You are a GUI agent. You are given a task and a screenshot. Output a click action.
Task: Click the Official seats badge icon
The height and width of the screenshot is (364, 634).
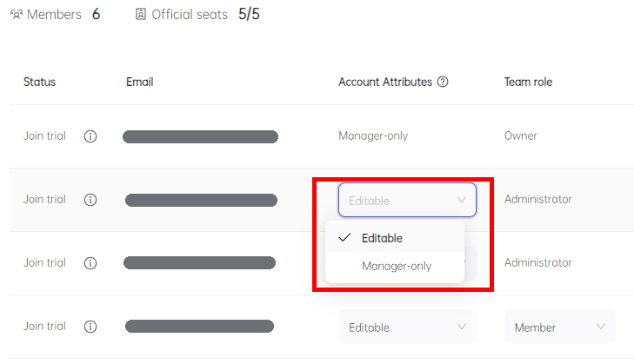tap(140, 15)
